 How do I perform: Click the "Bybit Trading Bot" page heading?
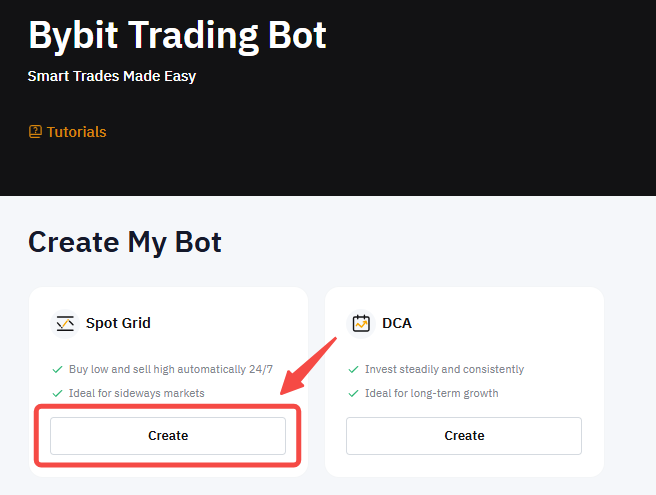(x=177, y=35)
